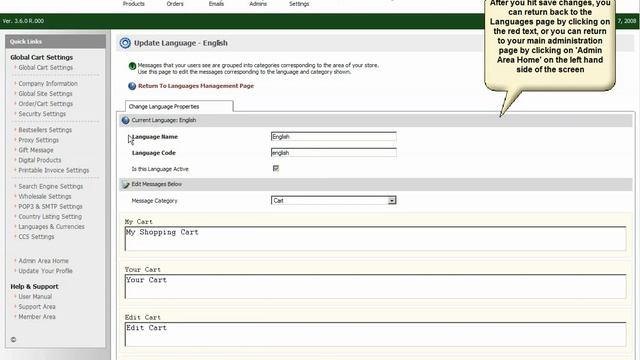Click the copyright symbol in the sidebar
Screen dimensions: 640x360
pos(13,340)
